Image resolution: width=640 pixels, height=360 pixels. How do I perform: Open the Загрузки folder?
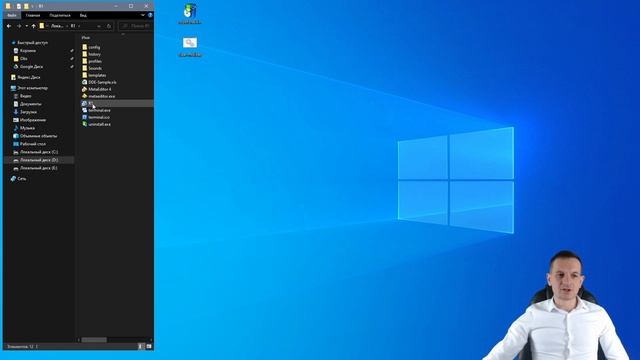pyautogui.click(x=28, y=112)
